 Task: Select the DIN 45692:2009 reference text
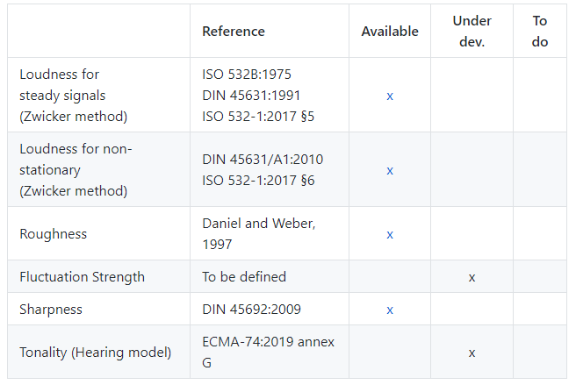pos(251,309)
